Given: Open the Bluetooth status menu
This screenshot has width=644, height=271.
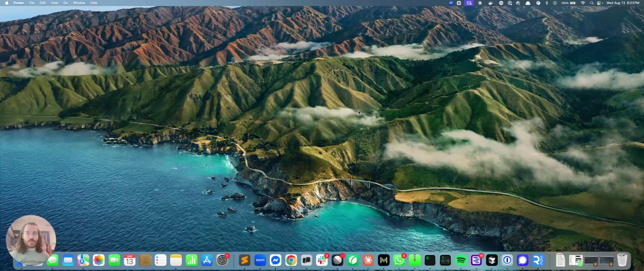Looking at the screenshot, I should point(546,3).
